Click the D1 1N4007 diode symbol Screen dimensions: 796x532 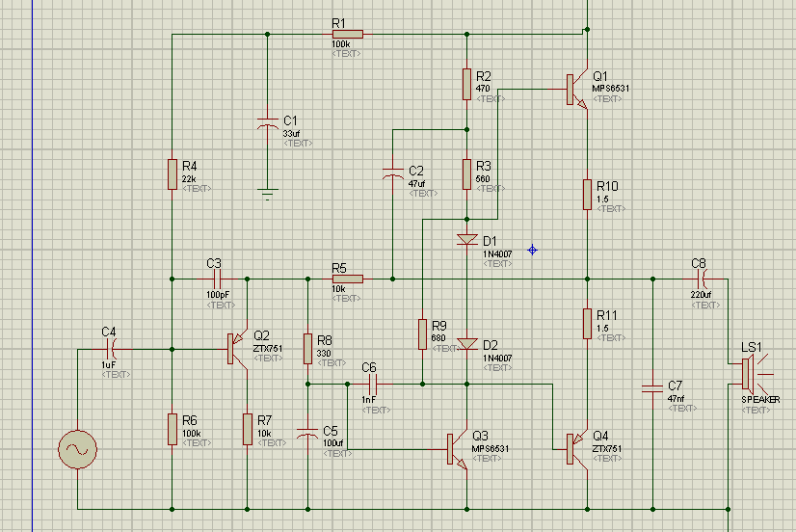click(466, 239)
